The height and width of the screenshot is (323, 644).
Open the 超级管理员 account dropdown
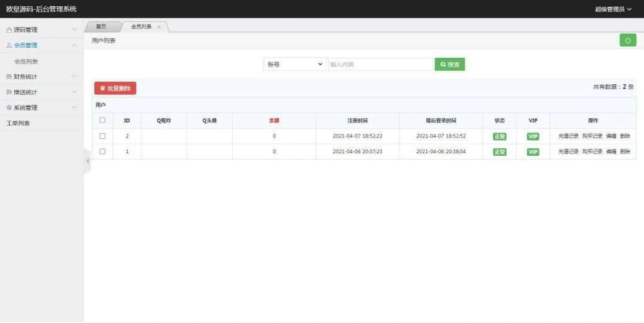[613, 9]
